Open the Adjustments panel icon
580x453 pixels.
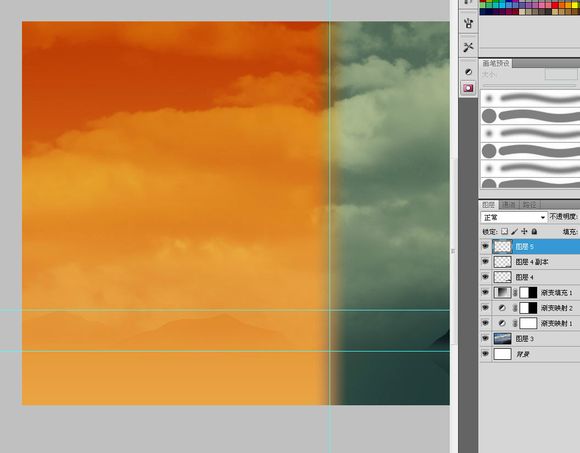(468, 72)
